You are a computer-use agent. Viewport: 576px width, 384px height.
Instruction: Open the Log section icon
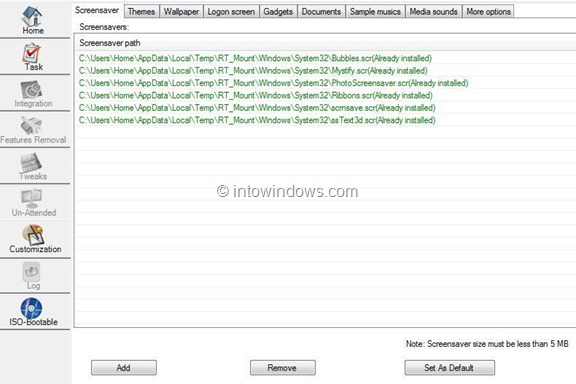[x=31, y=271]
